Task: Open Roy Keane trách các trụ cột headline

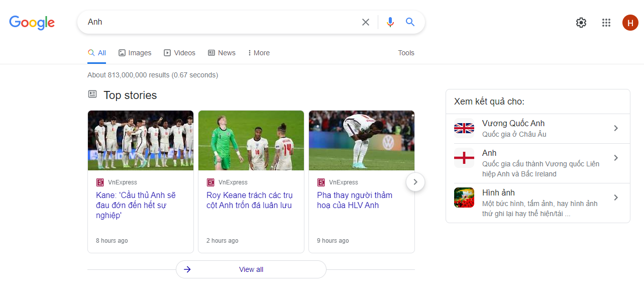Action: 249,200
